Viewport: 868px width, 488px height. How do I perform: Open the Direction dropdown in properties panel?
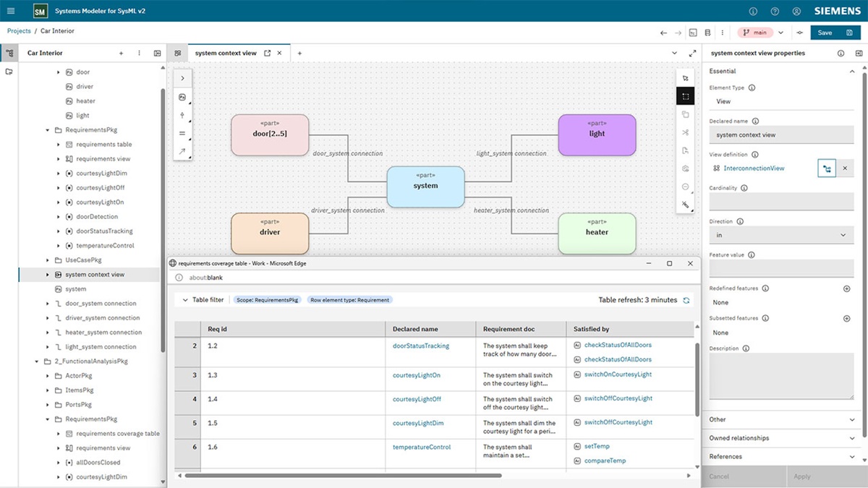[843, 235]
